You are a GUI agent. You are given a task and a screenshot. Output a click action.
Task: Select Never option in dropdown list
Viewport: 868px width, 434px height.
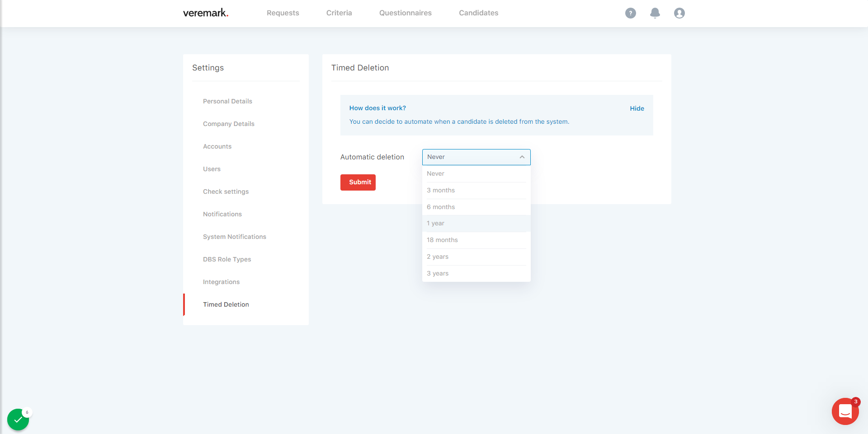(x=476, y=174)
